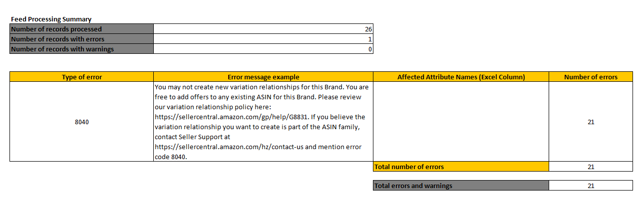
Task: Select the records processed value 26
Action: [263, 29]
